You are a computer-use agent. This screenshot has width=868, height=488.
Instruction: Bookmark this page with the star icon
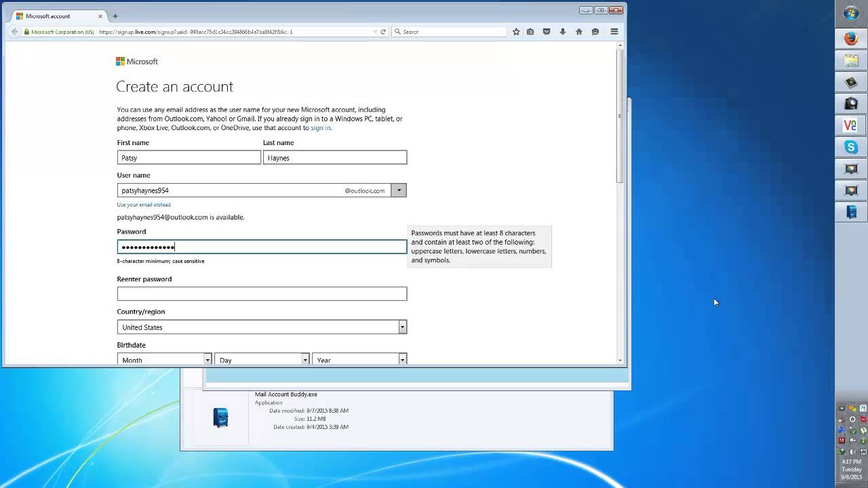pos(516,32)
